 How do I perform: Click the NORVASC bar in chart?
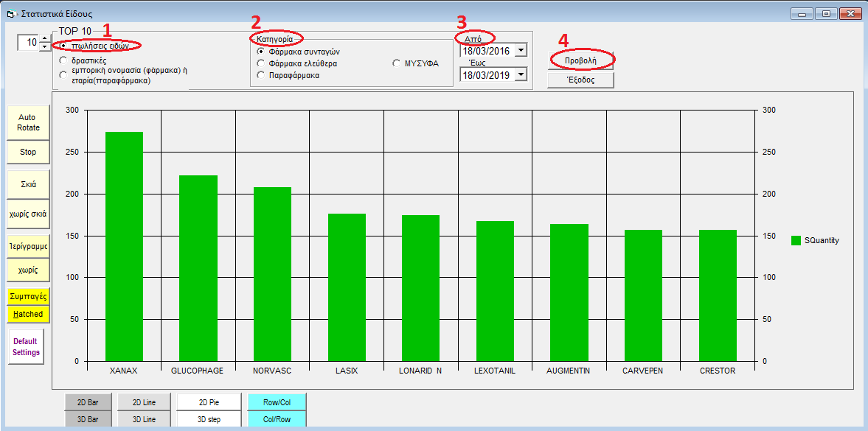click(x=272, y=274)
